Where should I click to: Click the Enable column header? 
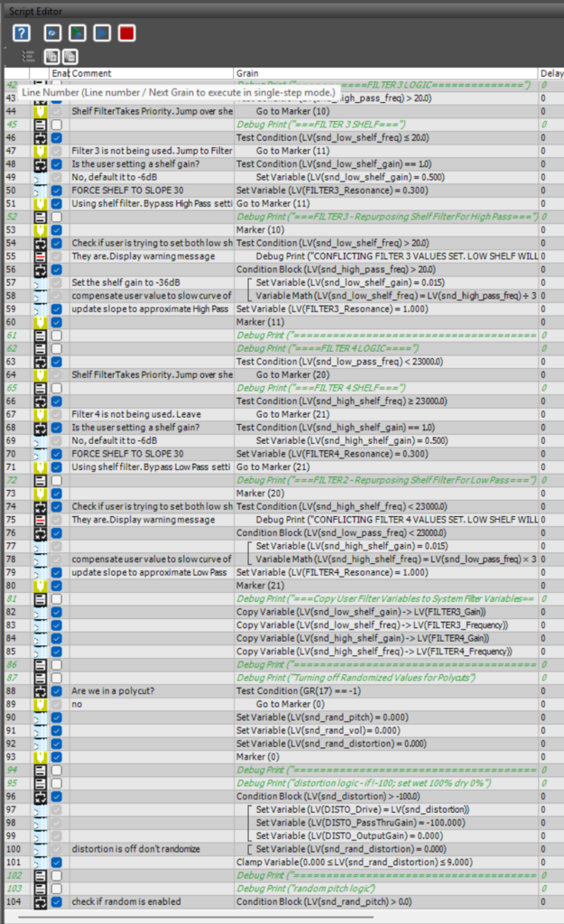click(x=60, y=73)
